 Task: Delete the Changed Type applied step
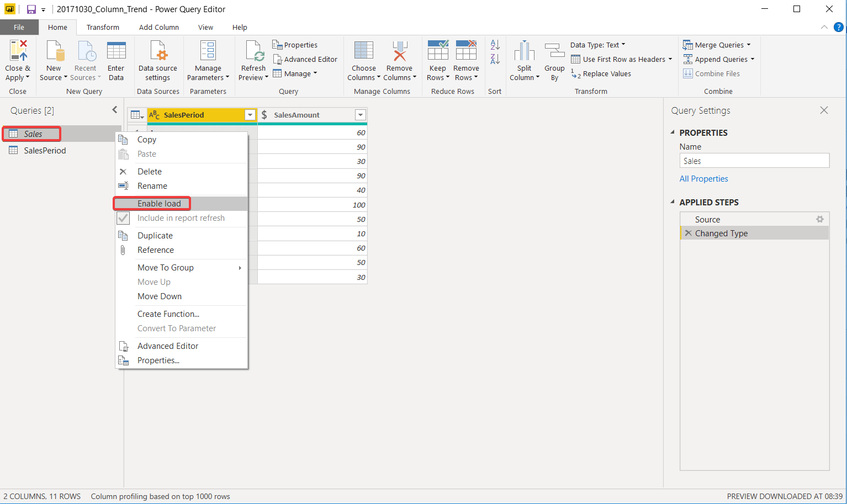(688, 234)
